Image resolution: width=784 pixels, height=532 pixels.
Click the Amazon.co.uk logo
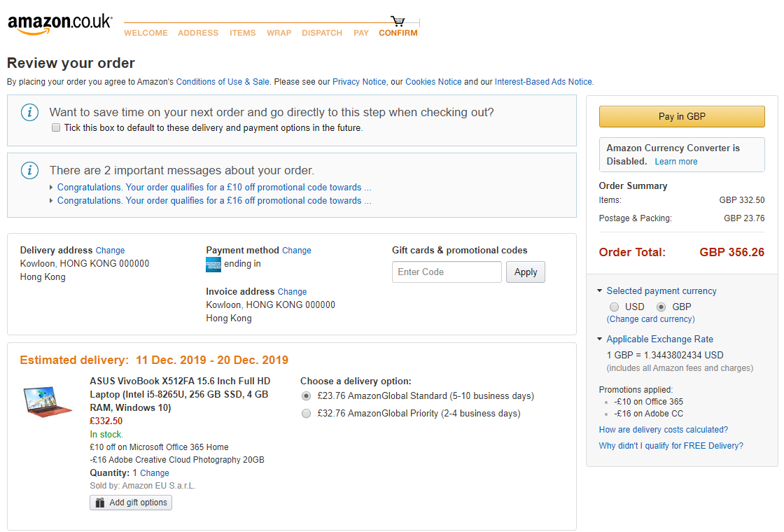coord(59,24)
